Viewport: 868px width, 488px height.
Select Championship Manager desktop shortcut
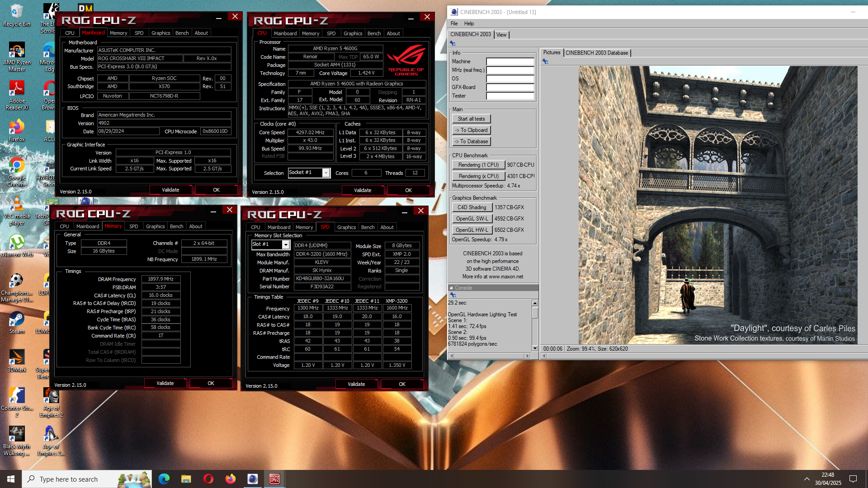tap(17, 287)
